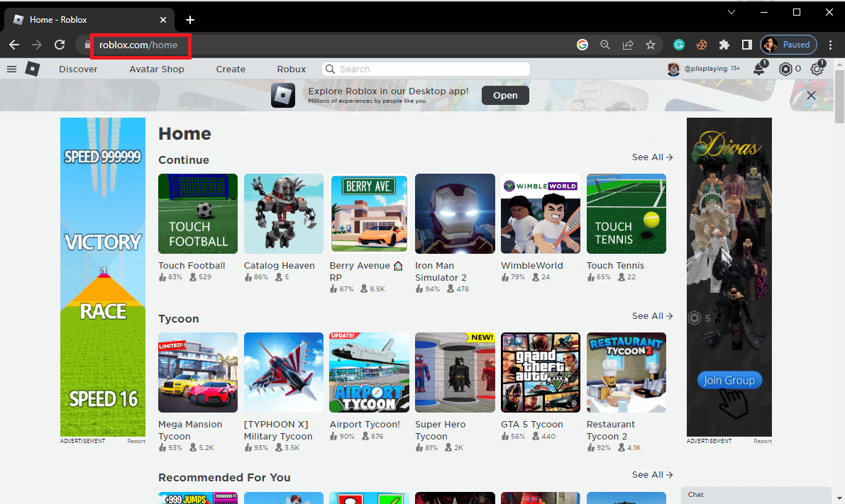
Task: Go to Avatar Shop
Action: [157, 69]
